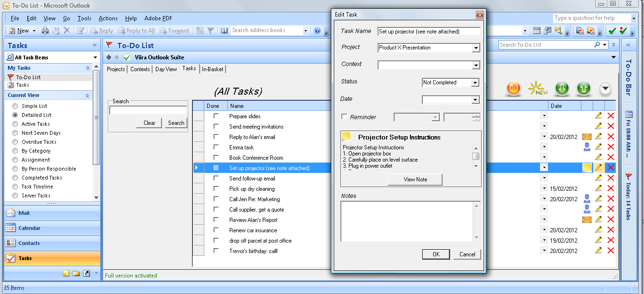Select the Simple List view
Viewport: 644px width, 294px height.
tap(16, 106)
